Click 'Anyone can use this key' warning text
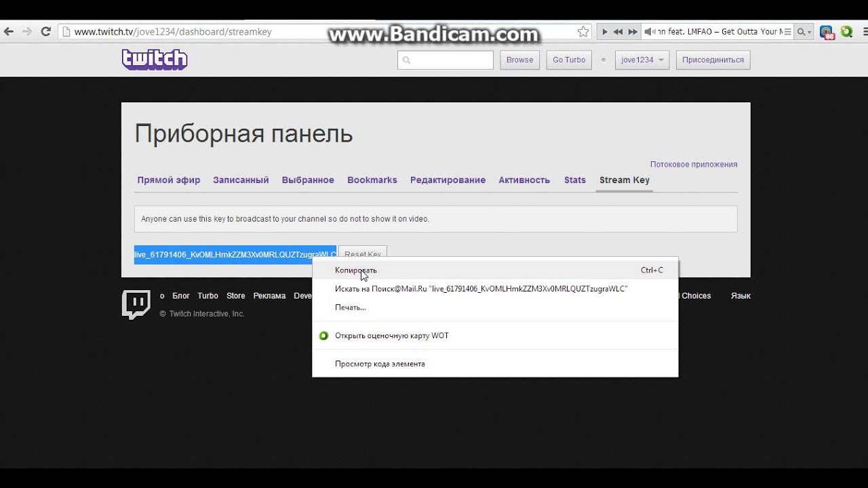868x488 pixels. point(285,219)
